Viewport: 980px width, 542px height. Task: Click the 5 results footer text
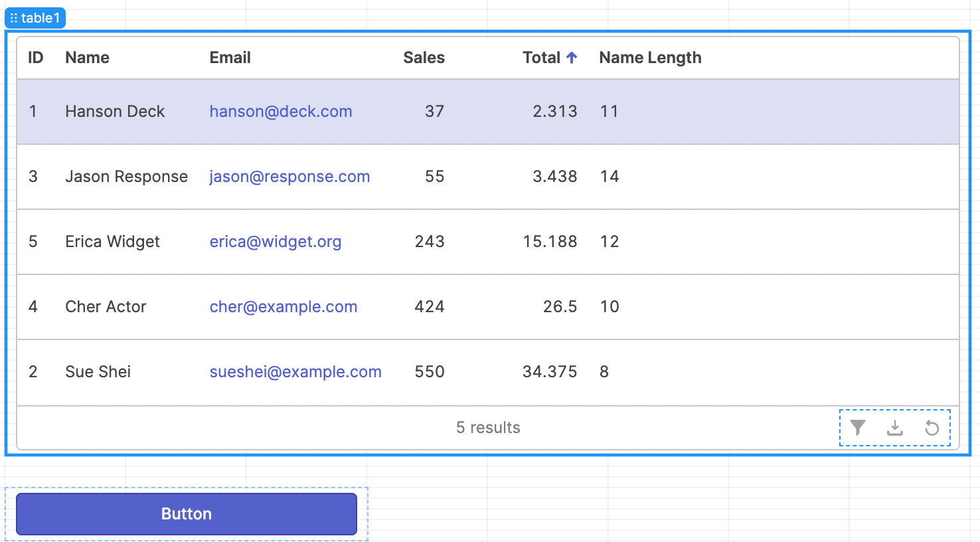pos(488,428)
